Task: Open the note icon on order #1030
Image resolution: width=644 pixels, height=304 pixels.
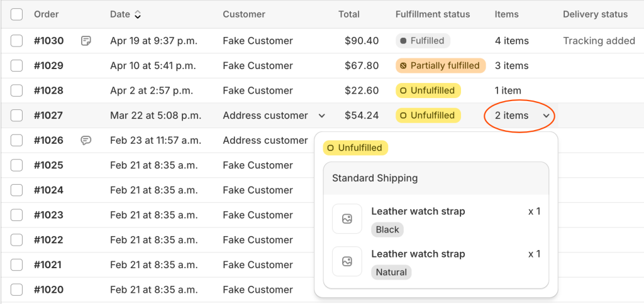Action: point(86,41)
